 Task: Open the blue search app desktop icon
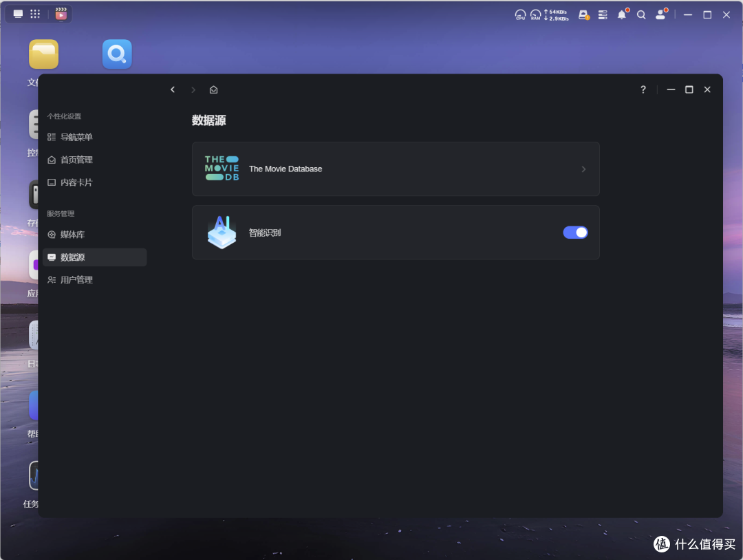point(117,54)
